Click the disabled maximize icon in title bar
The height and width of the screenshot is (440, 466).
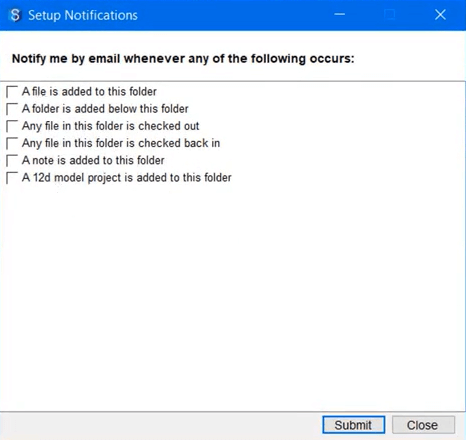point(390,14)
